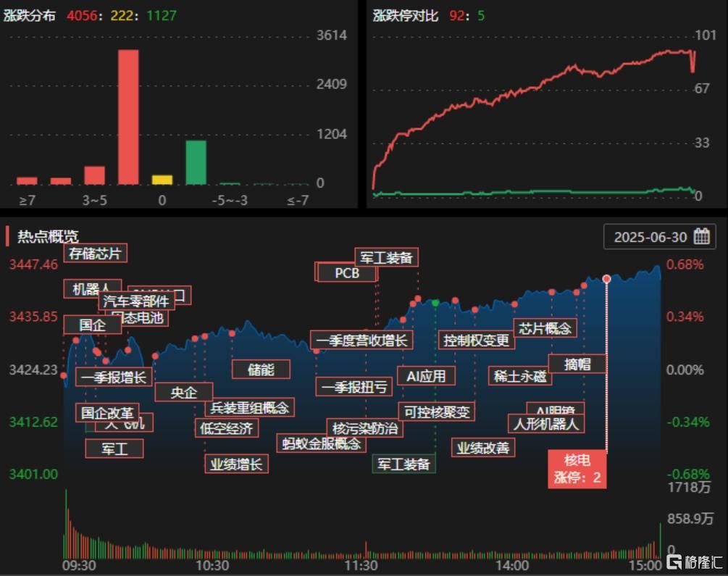Click the 一季度营收增长 label
Screen dimensions: 728x576
point(360,340)
